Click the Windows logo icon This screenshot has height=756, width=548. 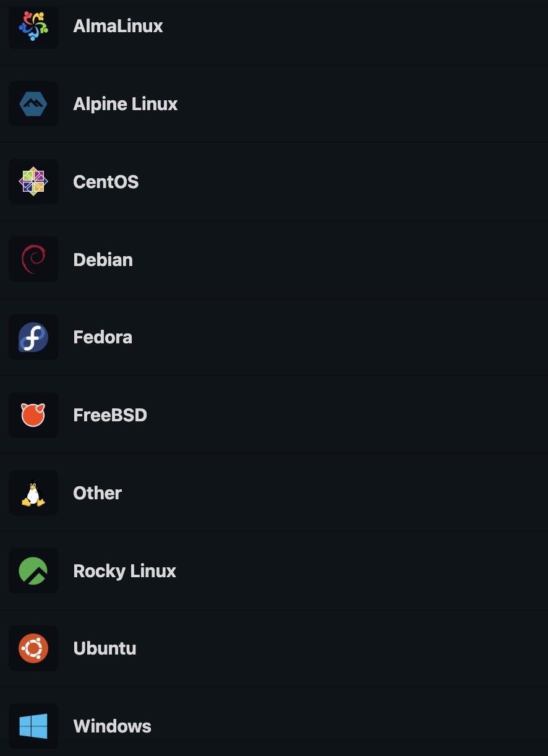[x=33, y=726]
